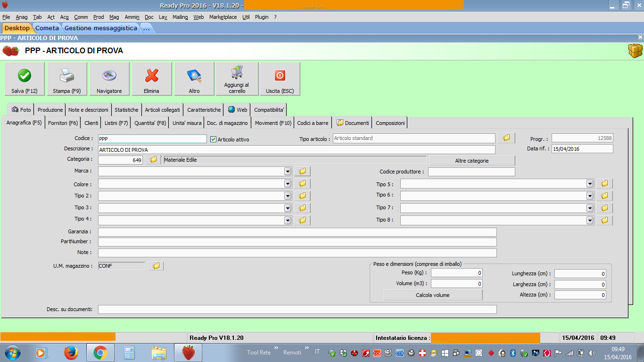Click the Stampa (F9) printer button
Image resolution: width=644 pixels, height=362 pixels.
pyautogui.click(x=67, y=79)
